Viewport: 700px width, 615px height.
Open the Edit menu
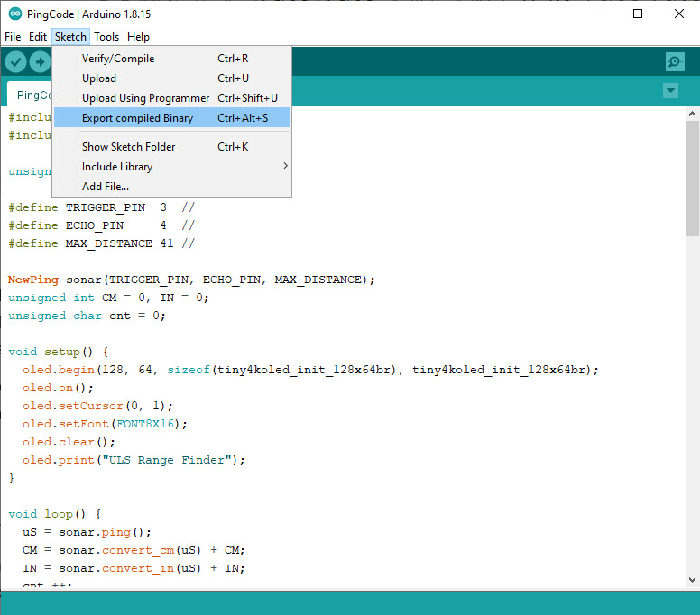pos(37,37)
